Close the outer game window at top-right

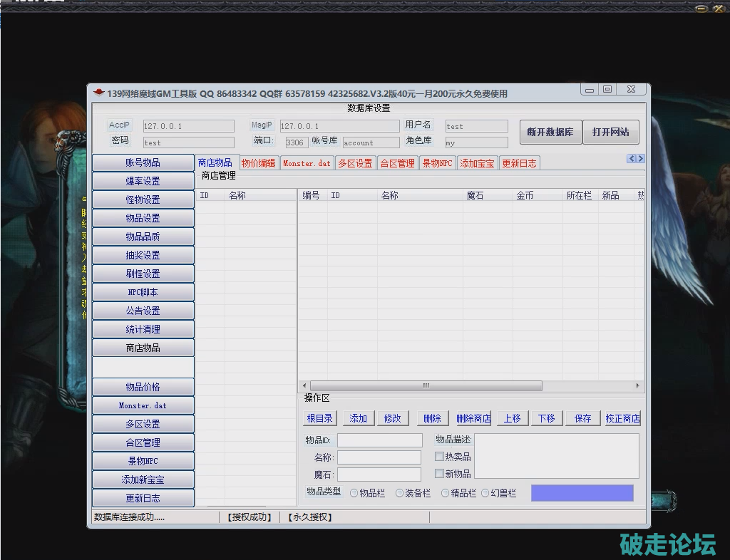pos(718,8)
